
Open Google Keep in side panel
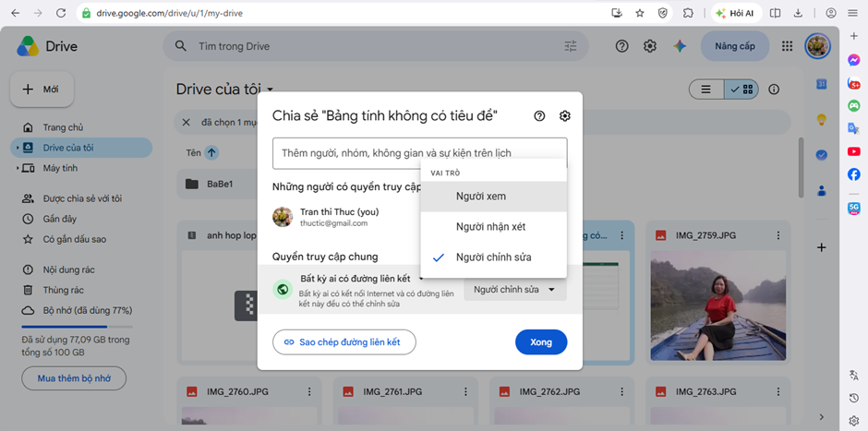pos(822,119)
